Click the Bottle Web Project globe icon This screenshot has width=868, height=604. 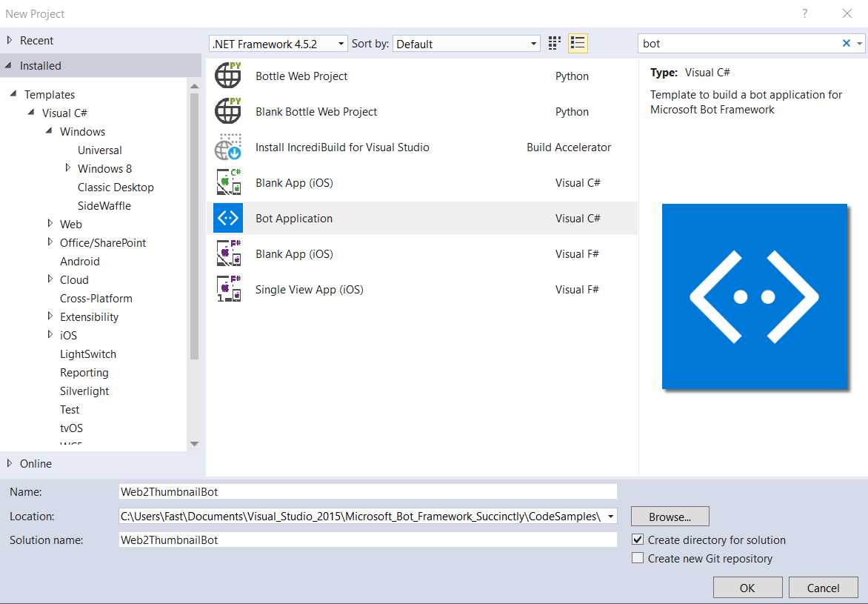pyautogui.click(x=228, y=76)
